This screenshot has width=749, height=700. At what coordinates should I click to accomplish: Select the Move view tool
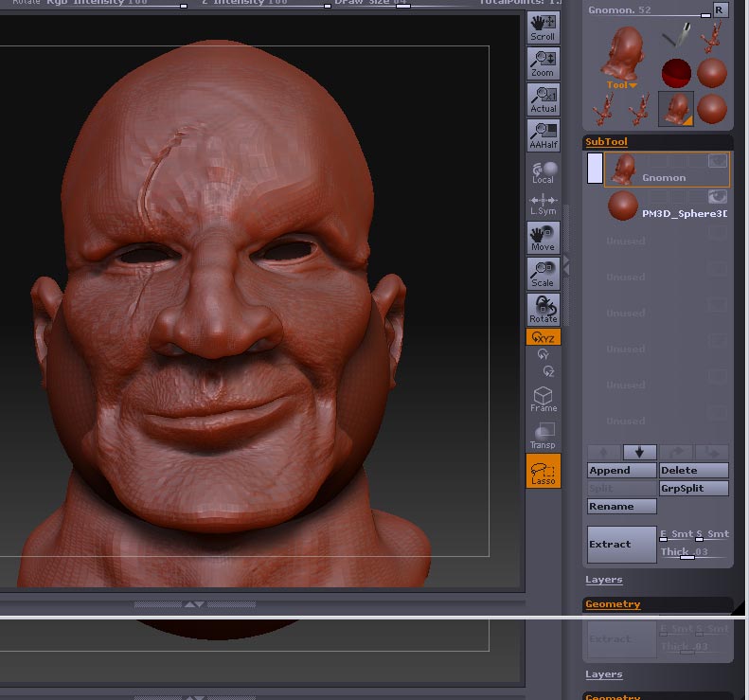(544, 238)
